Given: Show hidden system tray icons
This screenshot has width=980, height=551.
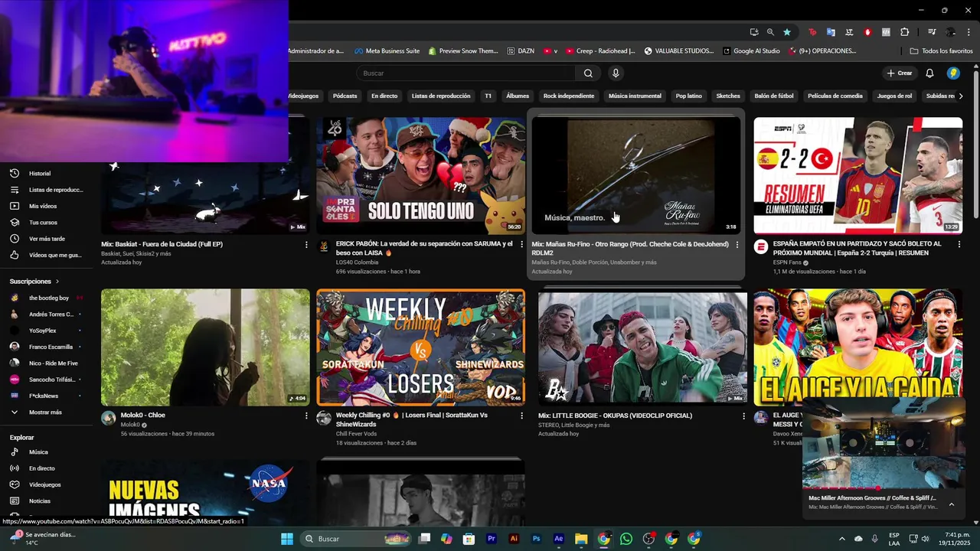Looking at the screenshot, I should [x=842, y=539].
